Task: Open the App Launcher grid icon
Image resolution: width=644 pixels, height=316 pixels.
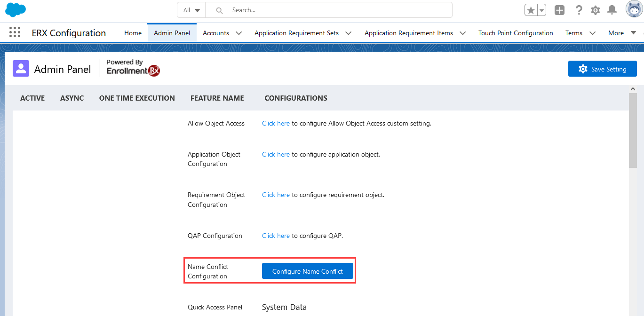Action: [x=15, y=32]
